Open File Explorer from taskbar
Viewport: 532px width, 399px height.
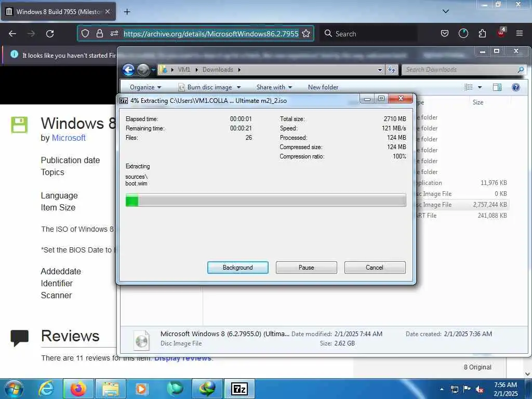[110, 389]
